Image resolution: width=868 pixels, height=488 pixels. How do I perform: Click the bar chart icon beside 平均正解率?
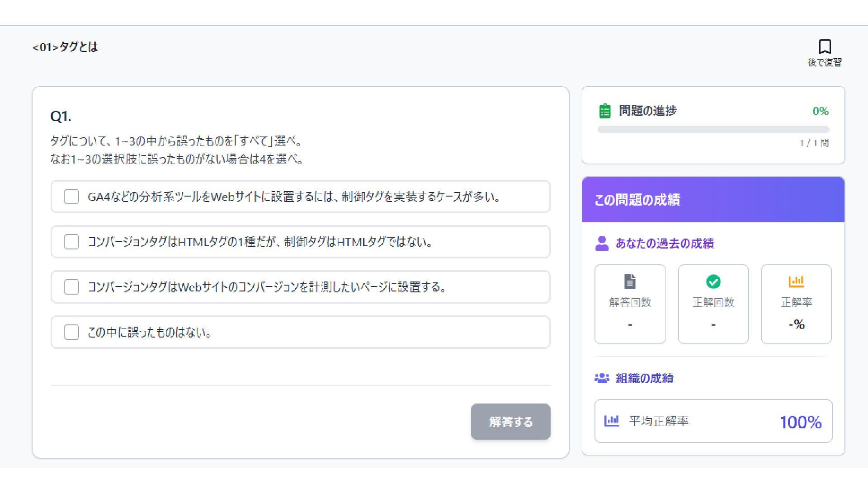click(x=611, y=421)
